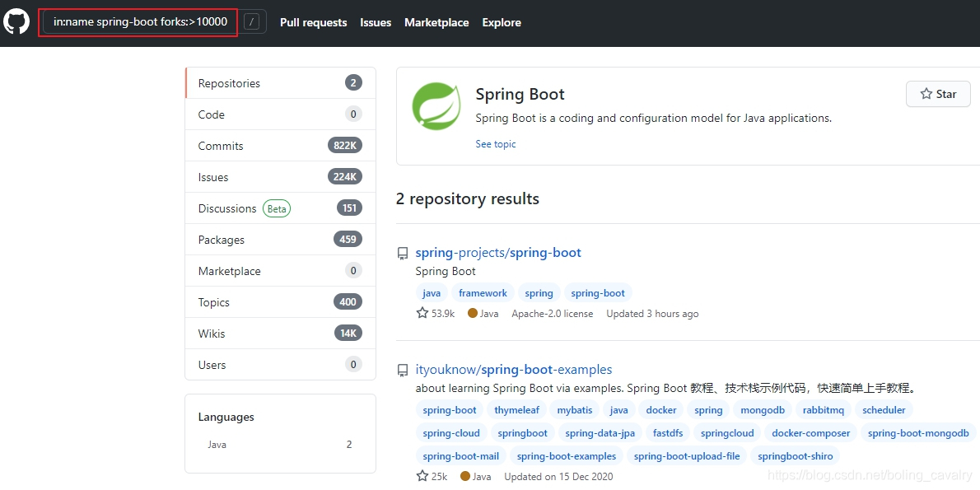Open ityouknow/spring-boot-examples repository
Viewport: 980px width, 490px height.
[x=514, y=369]
